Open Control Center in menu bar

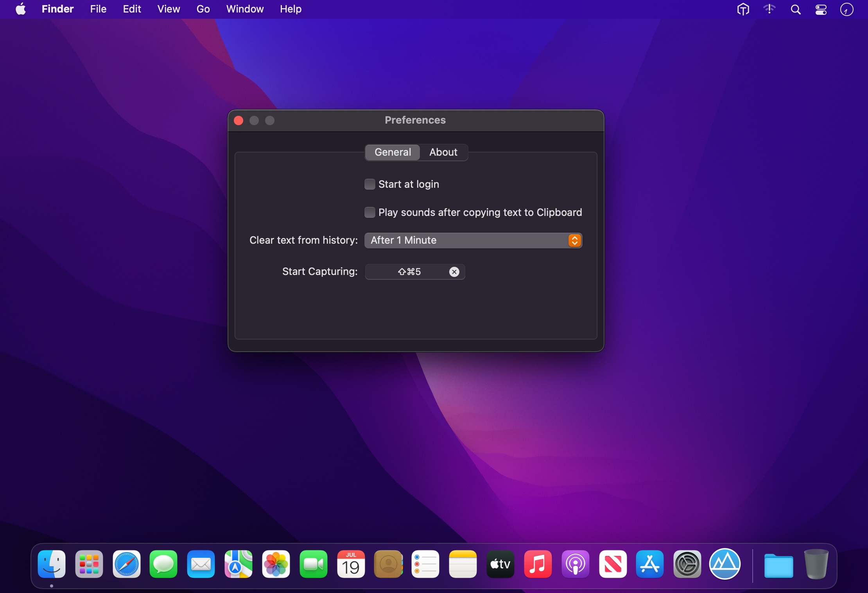point(821,9)
